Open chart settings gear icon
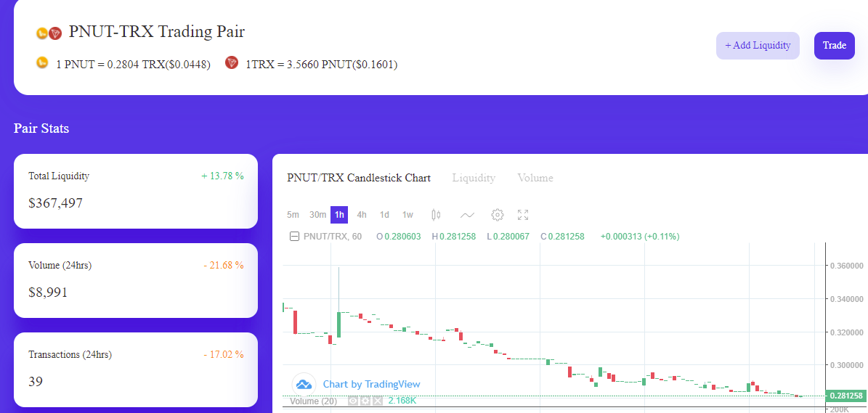Image resolution: width=868 pixels, height=413 pixels. pyautogui.click(x=497, y=215)
